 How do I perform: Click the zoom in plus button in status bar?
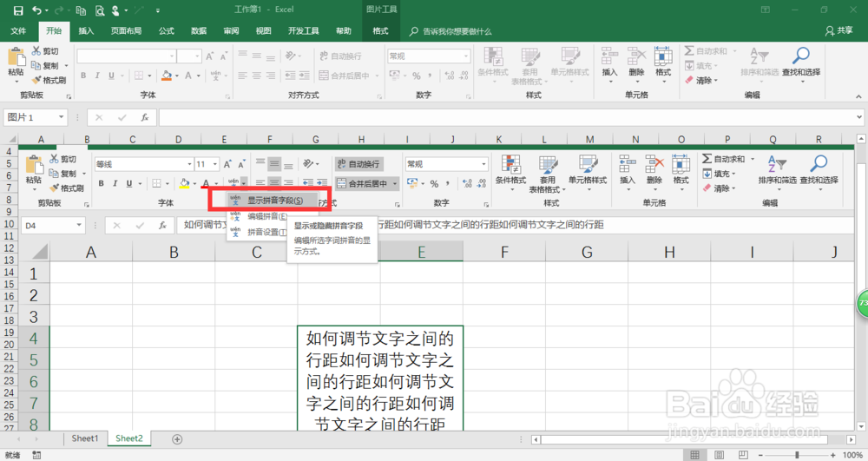tap(832, 455)
